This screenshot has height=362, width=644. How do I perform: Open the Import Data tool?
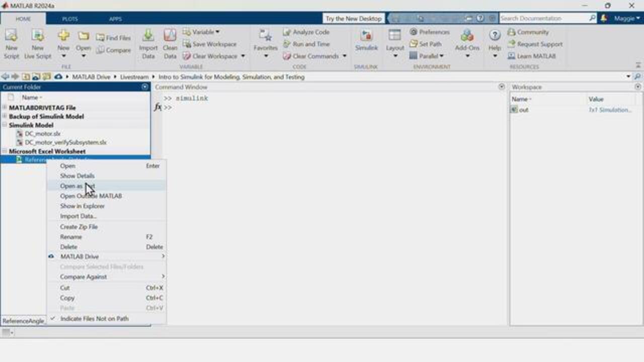click(x=148, y=36)
